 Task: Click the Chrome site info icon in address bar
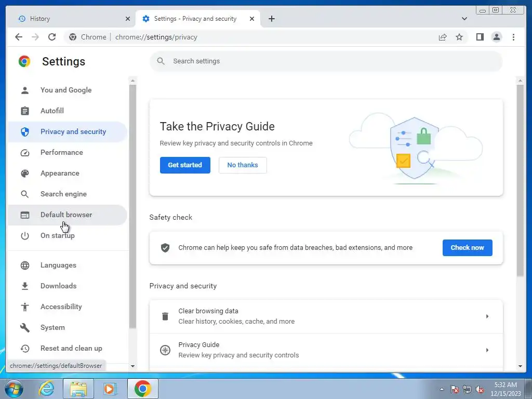[x=73, y=37]
